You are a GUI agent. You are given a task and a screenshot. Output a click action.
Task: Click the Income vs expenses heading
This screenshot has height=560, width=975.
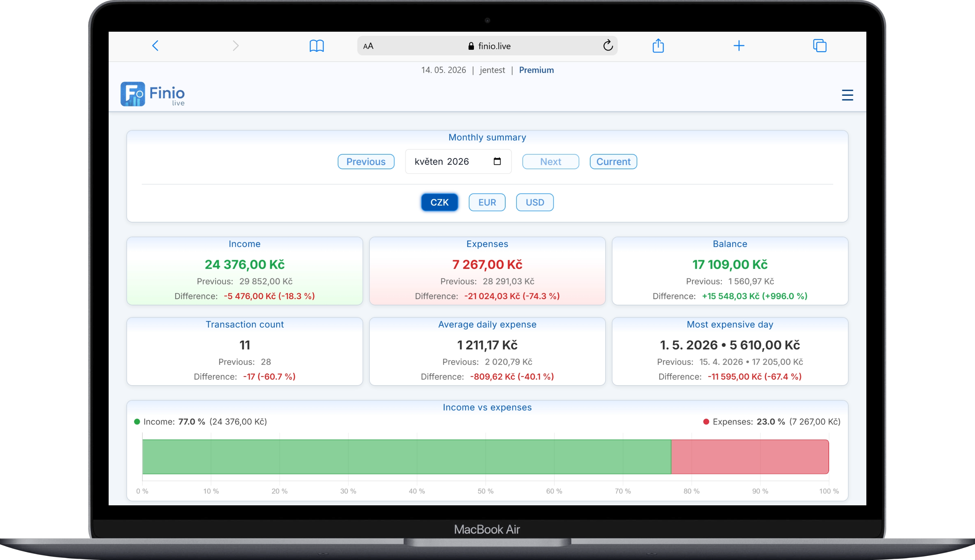coord(487,407)
